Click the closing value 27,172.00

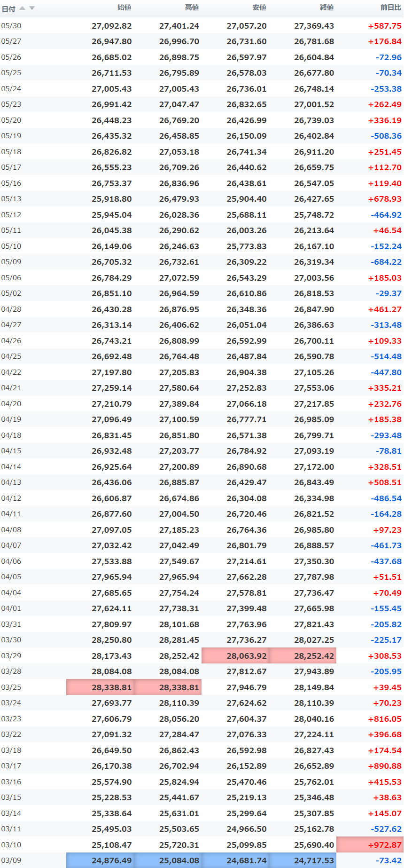[314, 467]
